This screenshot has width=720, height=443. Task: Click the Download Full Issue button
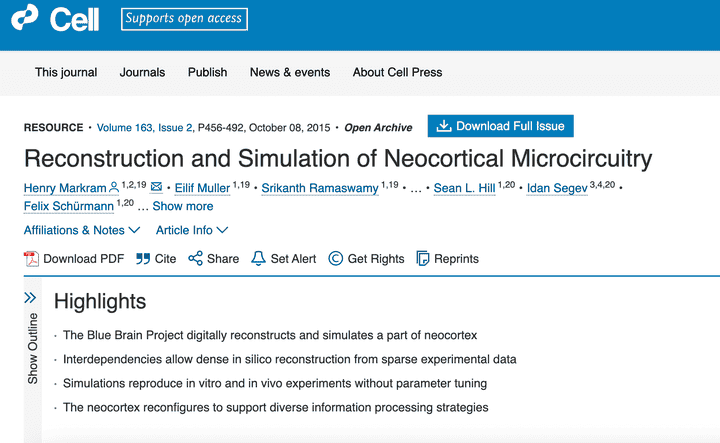point(501,126)
